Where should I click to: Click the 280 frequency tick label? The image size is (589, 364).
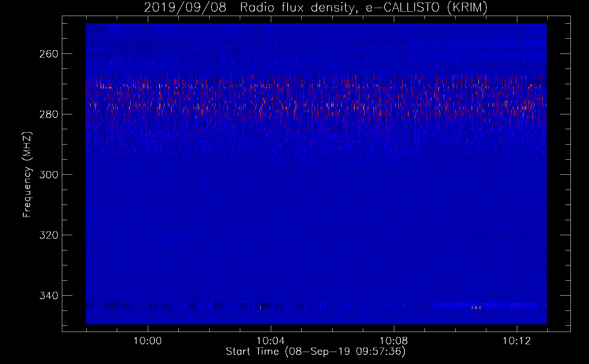click(49, 114)
